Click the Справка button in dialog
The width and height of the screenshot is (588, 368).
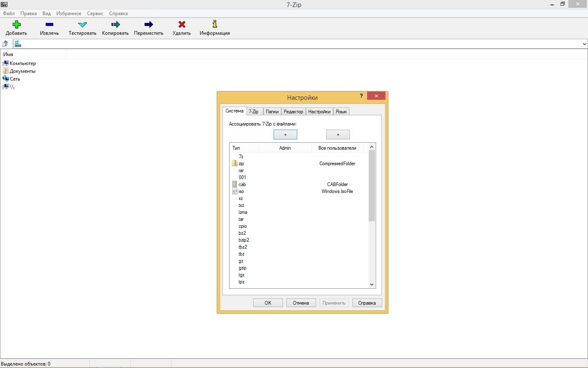[x=367, y=303]
